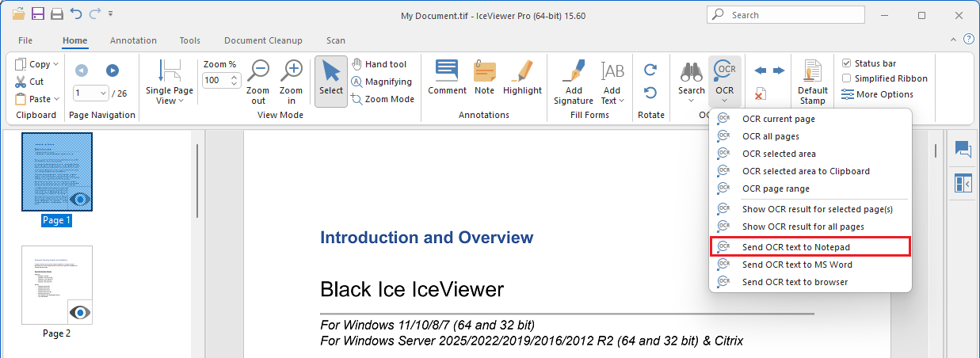Click Zoom out magnifier
Screen dimensions: 980x358
pyautogui.click(x=258, y=82)
